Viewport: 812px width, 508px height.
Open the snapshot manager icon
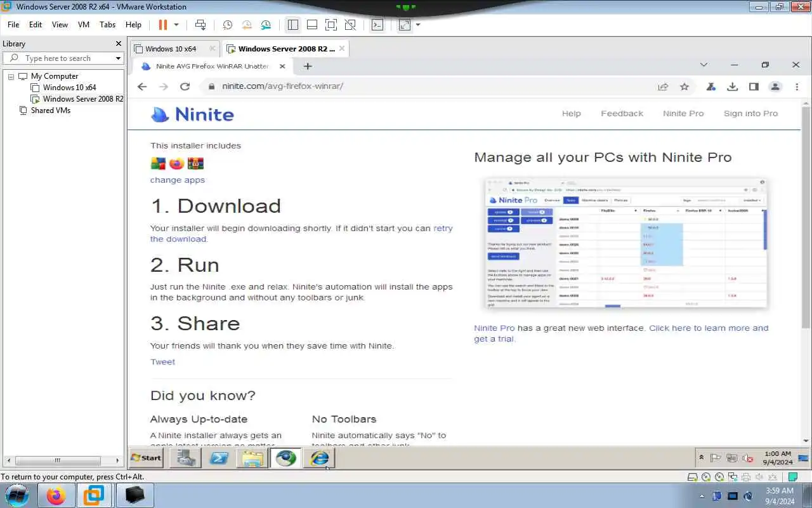266,25
